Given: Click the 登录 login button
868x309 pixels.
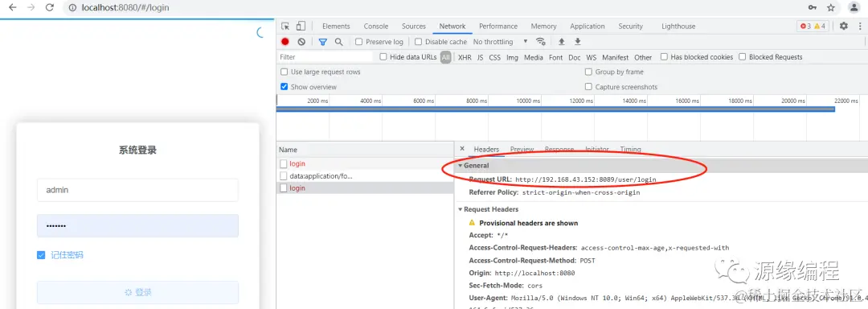Looking at the screenshot, I should click(x=137, y=292).
